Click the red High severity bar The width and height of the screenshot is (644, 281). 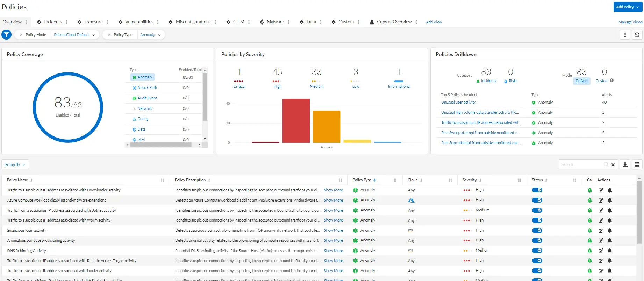click(296, 121)
